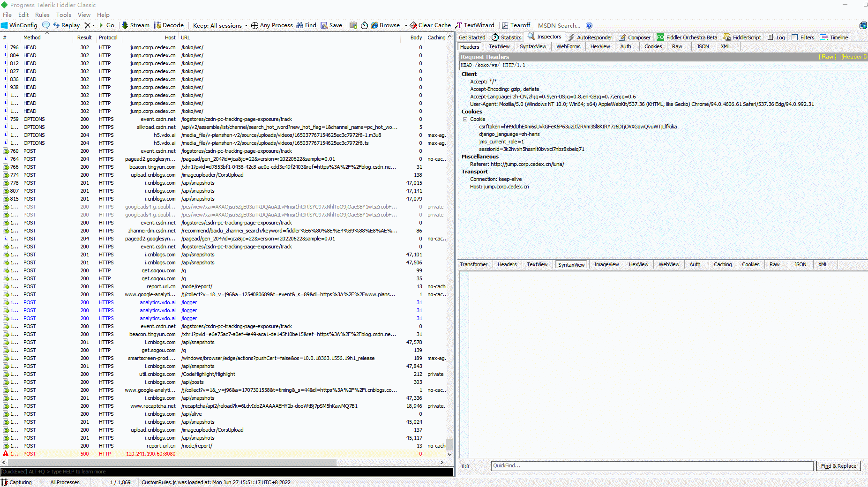This screenshot has height=487, width=868.
Task: Open the Fiddler Orchestra Beta tab
Action: [687, 37]
